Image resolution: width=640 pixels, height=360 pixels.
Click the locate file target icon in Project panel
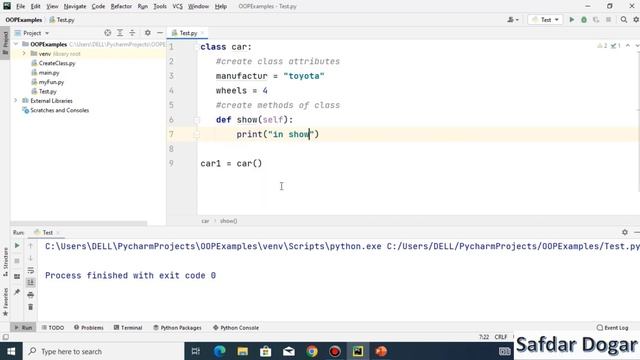pos(108,33)
